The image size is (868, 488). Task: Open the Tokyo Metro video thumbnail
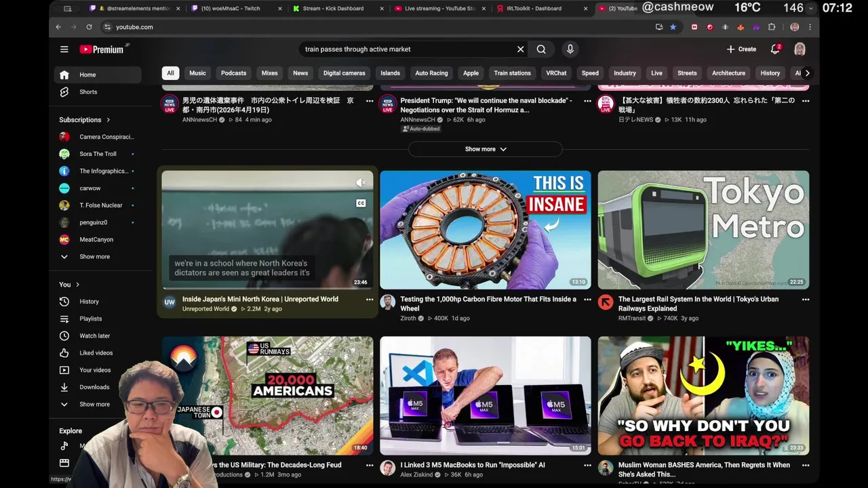pyautogui.click(x=703, y=230)
